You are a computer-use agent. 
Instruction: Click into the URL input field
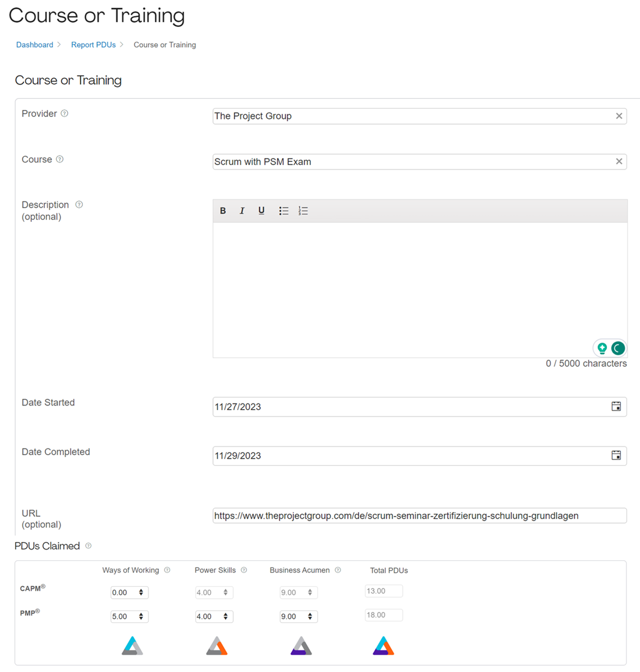pos(419,516)
